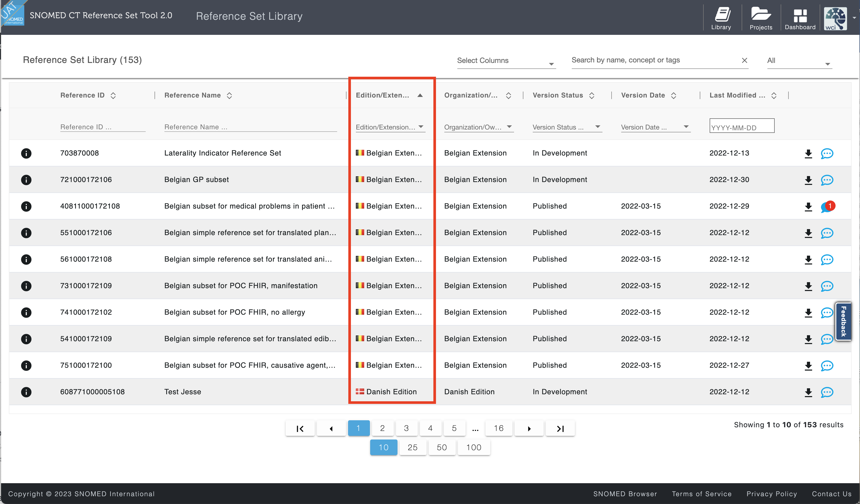Clear the search field with X
The width and height of the screenshot is (860, 504).
click(x=744, y=60)
